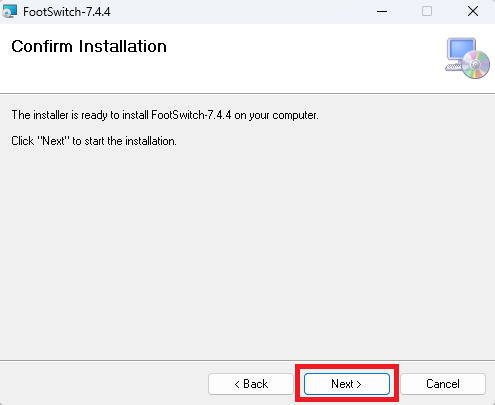Click the separator line above the buttons
The image size is (495, 405).
247,360
